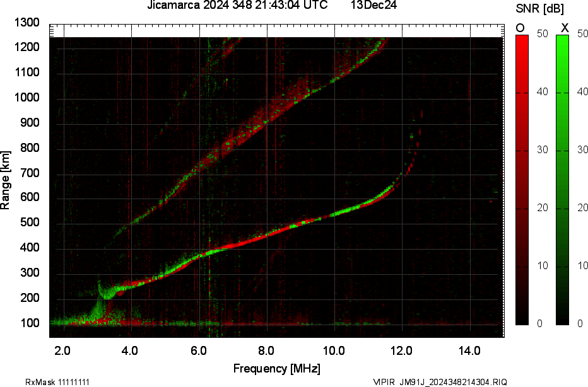This screenshot has height=387, width=588.
Task: Click the 400 tick on the range axis
Action: 30,247
